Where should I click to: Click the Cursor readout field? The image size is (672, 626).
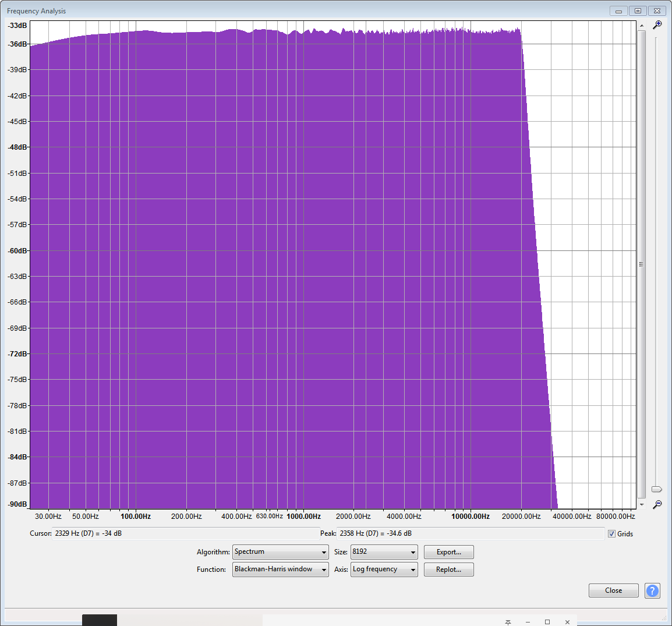186,533
